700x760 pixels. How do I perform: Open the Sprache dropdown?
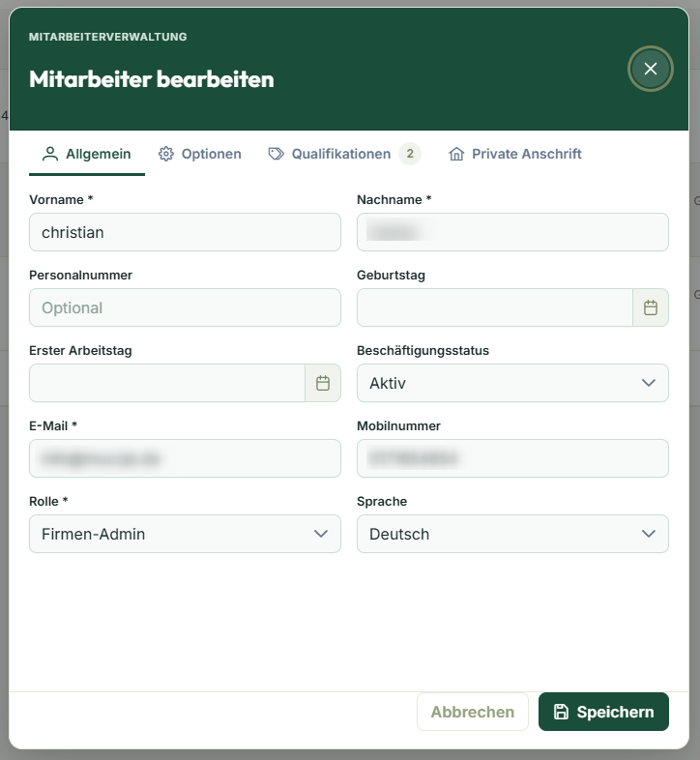[x=512, y=534]
